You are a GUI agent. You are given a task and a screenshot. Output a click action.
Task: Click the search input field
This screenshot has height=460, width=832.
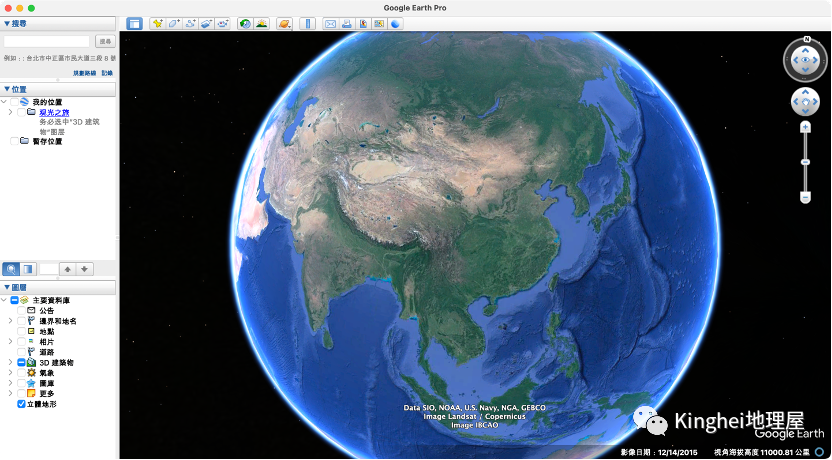[x=47, y=41]
